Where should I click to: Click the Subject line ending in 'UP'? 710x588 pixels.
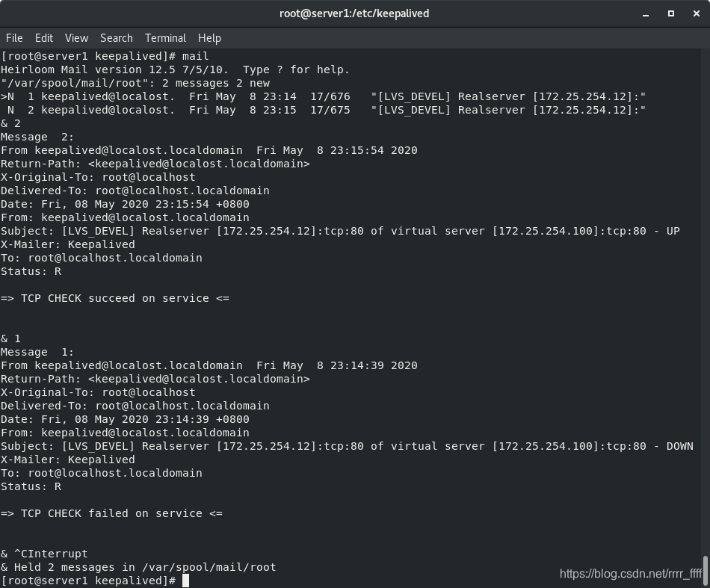point(340,232)
